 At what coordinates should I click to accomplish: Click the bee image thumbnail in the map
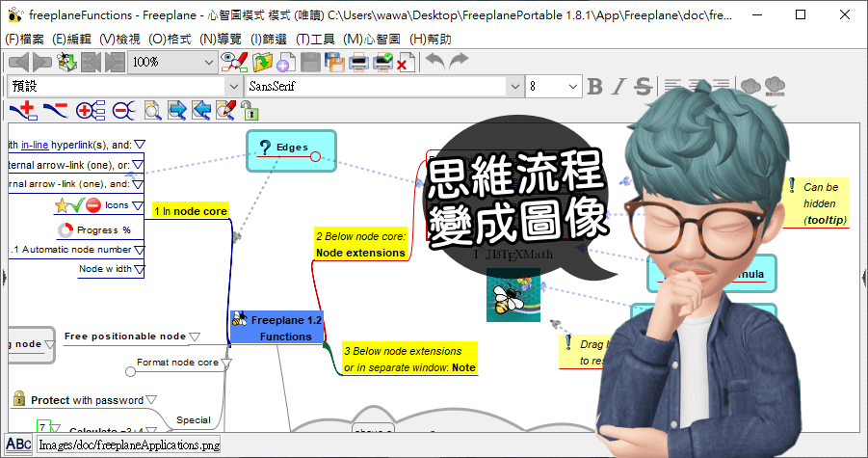[513, 295]
